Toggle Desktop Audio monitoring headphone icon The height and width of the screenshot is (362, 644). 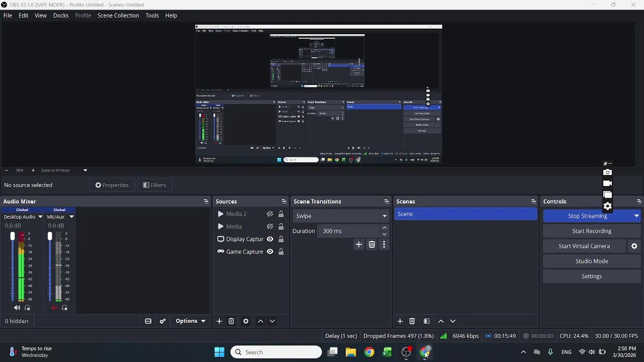coord(28,308)
